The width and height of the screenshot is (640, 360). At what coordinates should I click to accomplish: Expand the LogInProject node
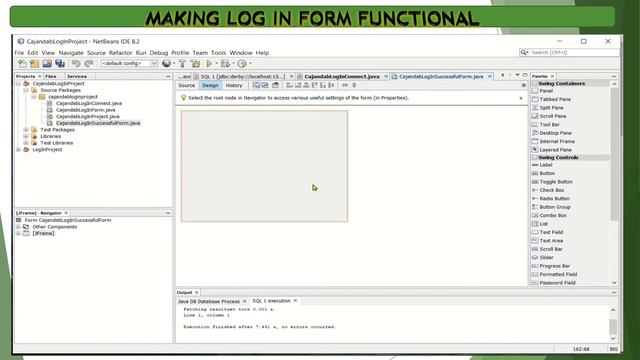click(18, 149)
